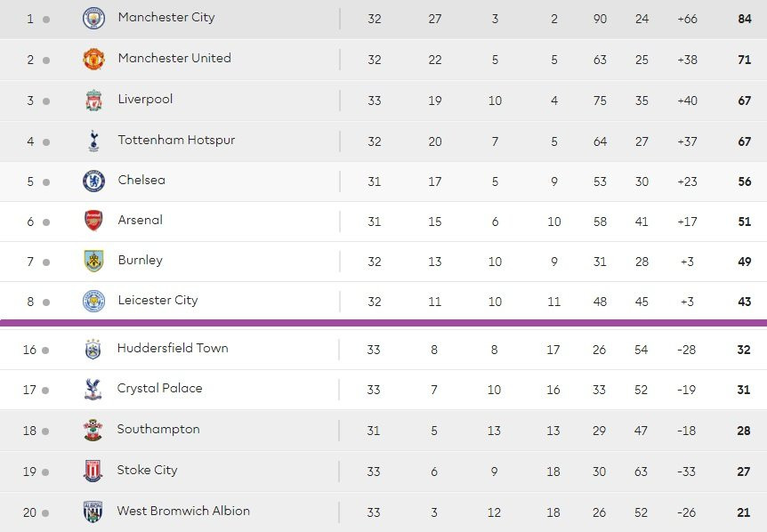
Task: Click the Manchester City club crest
Action: (93, 19)
